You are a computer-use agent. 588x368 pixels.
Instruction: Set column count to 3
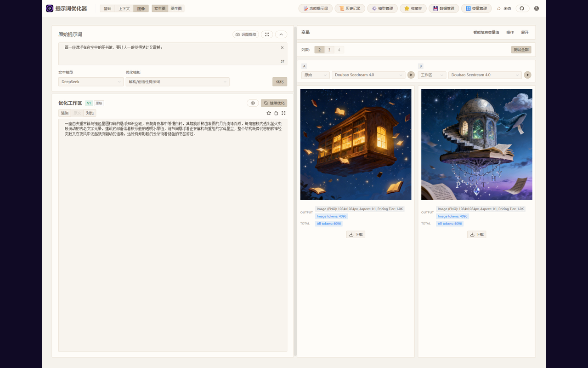[x=329, y=50]
